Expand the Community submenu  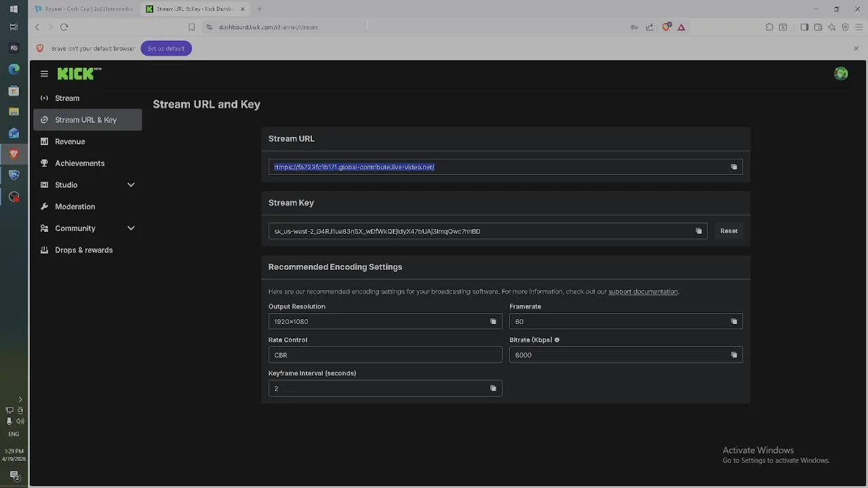(131, 228)
